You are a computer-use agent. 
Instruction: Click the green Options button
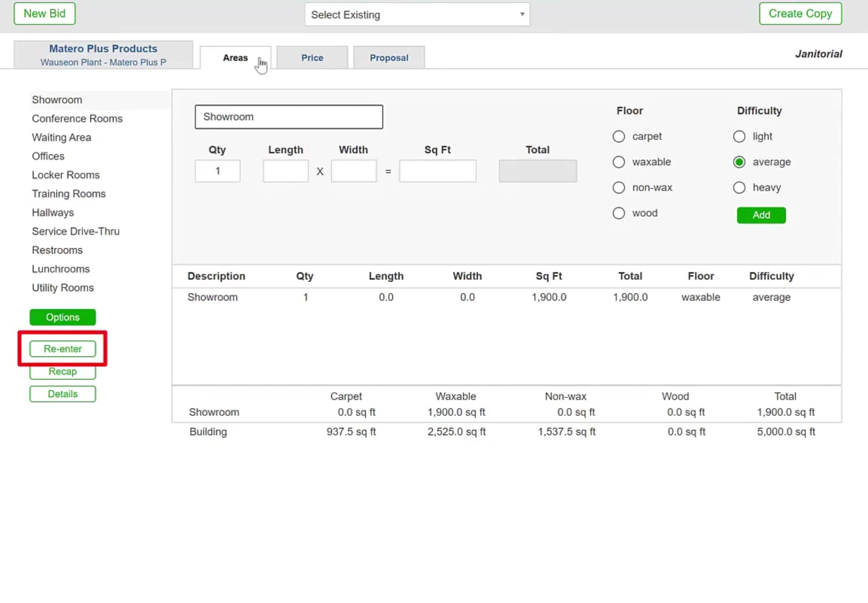click(63, 317)
